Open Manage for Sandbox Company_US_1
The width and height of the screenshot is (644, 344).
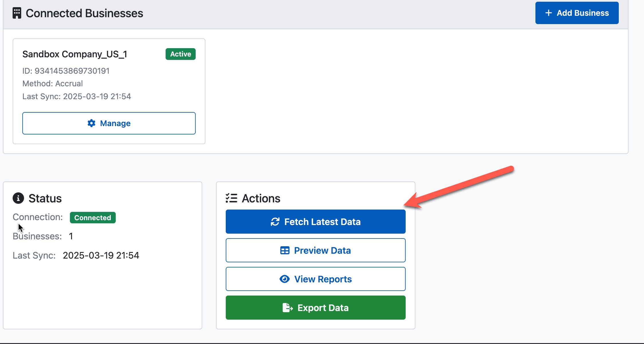tap(109, 123)
